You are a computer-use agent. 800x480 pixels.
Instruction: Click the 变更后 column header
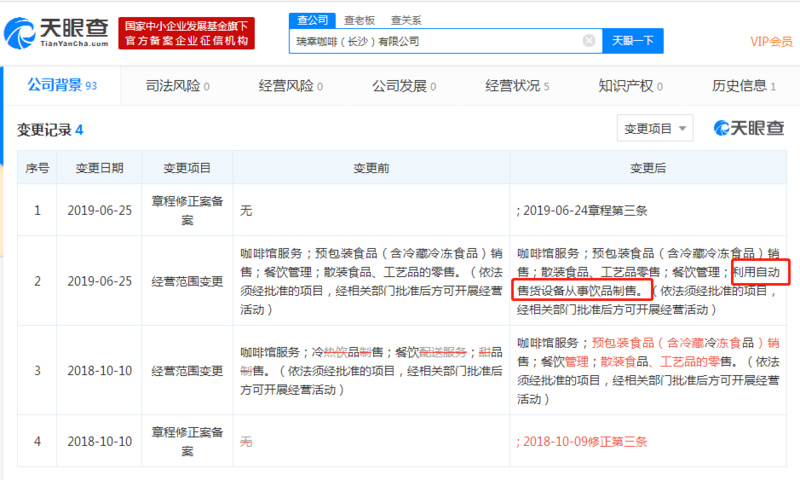[648, 168]
